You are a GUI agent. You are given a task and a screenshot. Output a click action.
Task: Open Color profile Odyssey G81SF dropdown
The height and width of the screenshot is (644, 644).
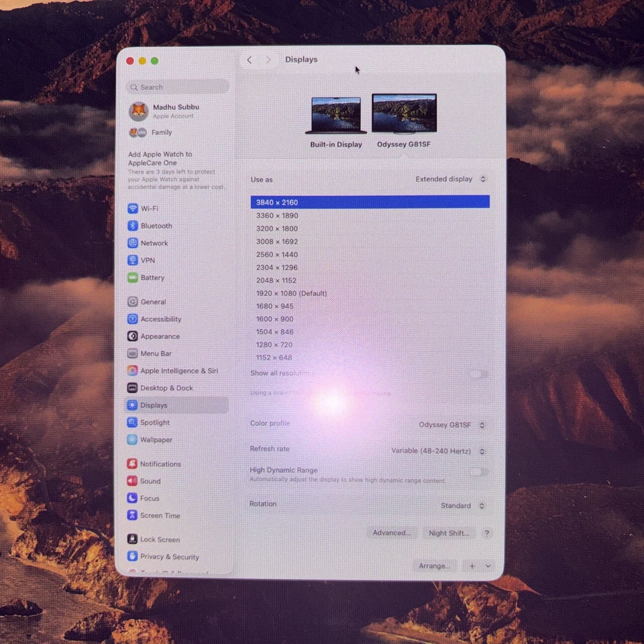point(451,425)
